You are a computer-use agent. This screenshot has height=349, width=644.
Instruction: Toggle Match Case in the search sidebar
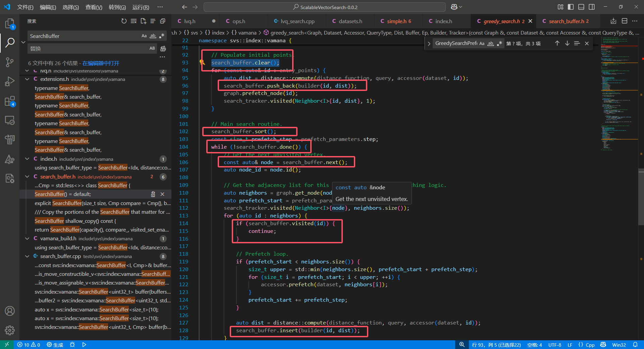point(144,36)
